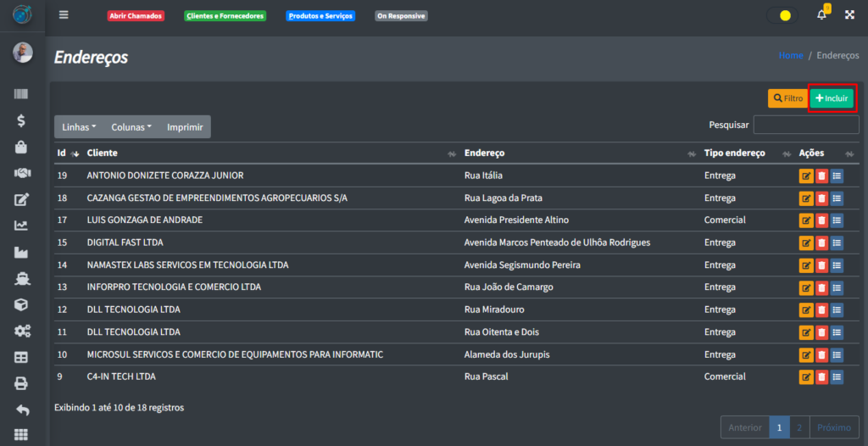Image resolution: width=868 pixels, height=446 pixels.
Task: Click the gears settings icon in sidebar
Action: click(22, 331)
